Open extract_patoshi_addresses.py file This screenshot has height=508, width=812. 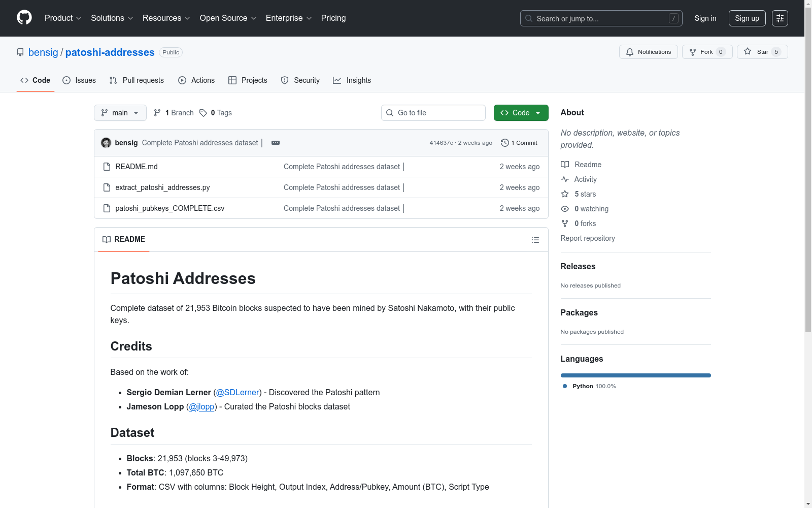click(x=162, y=187)
